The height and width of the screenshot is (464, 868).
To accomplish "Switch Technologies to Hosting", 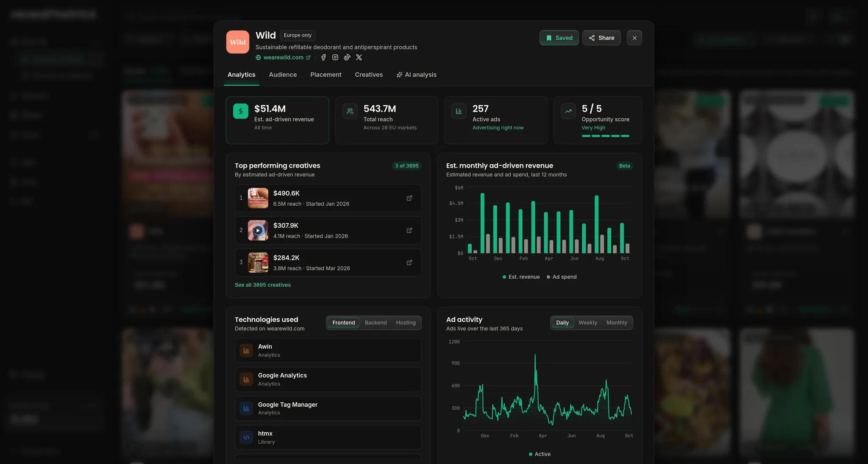I will coord(406,323).
